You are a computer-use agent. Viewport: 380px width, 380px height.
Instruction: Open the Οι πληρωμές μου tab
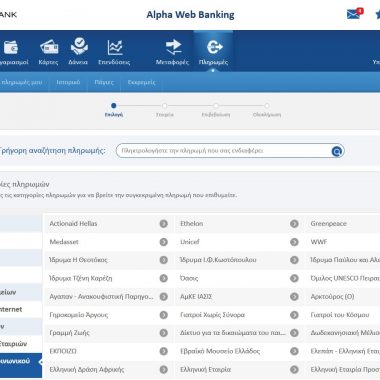click(21, 82)
